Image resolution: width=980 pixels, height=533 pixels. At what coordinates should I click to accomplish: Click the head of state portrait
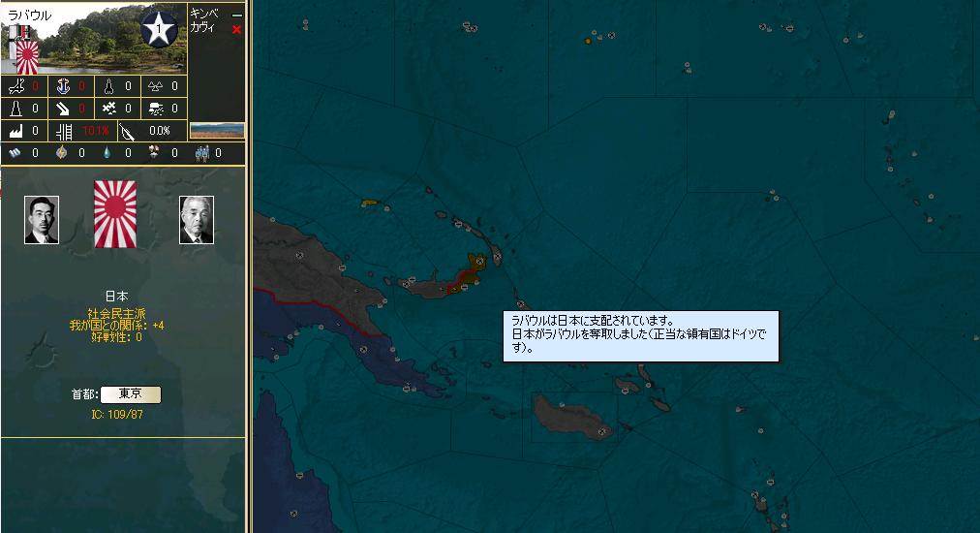point(42,220)
